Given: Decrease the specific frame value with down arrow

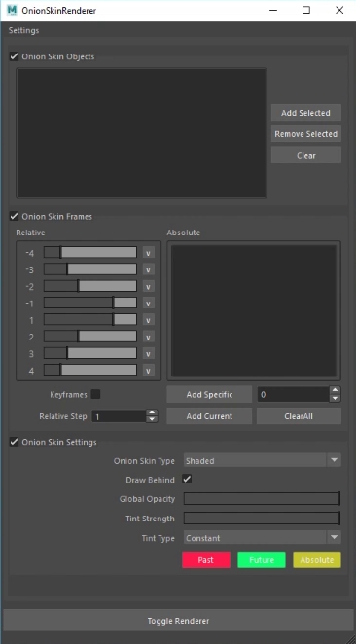Looking at the screenshot, I should [x=336, y=399].
